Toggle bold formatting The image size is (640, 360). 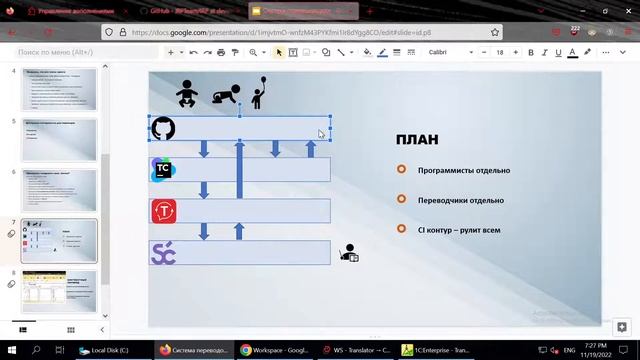coord(531,52)
